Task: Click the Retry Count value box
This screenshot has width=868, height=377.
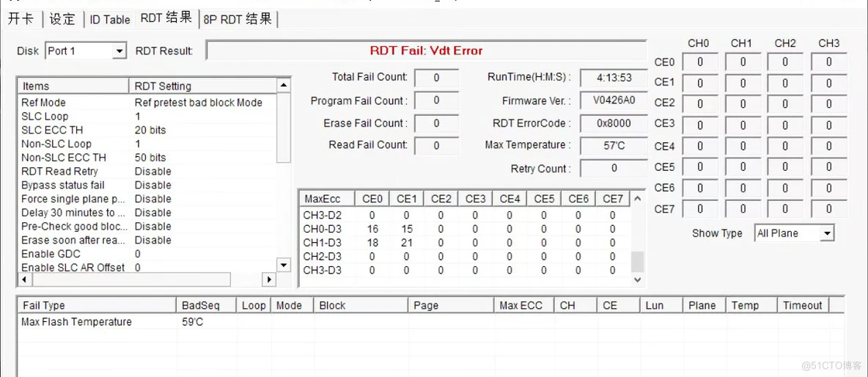Action: (x=614, y=168)
